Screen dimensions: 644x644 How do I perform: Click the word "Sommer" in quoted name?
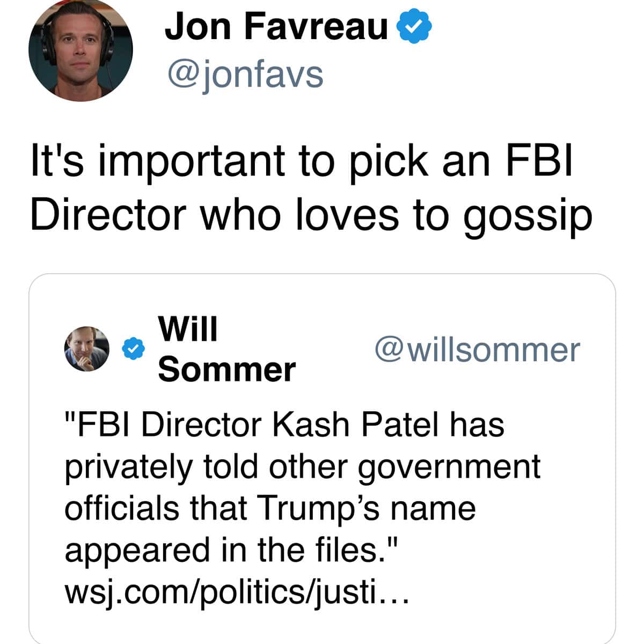226,370
